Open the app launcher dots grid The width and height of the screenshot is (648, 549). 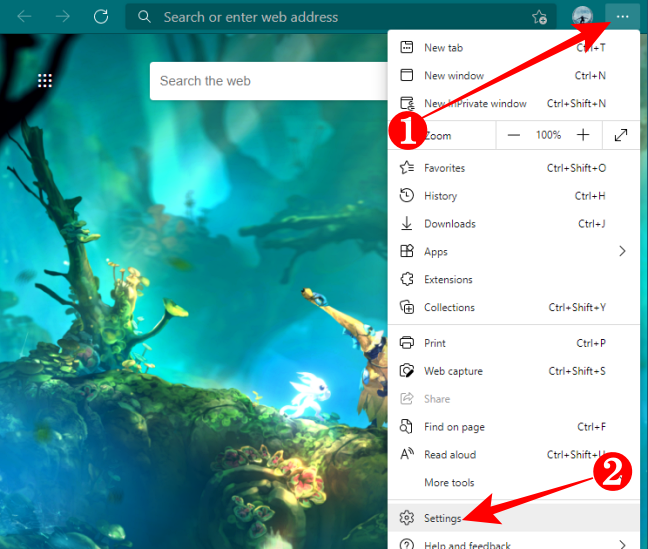[45, 81]
